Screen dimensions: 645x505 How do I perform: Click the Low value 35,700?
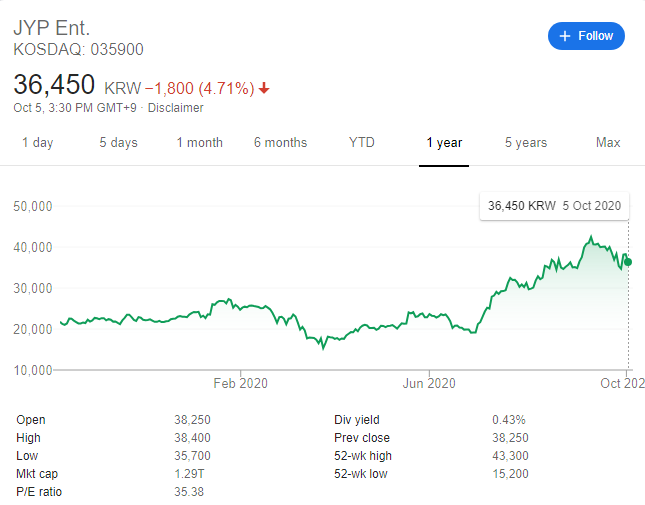192,456
